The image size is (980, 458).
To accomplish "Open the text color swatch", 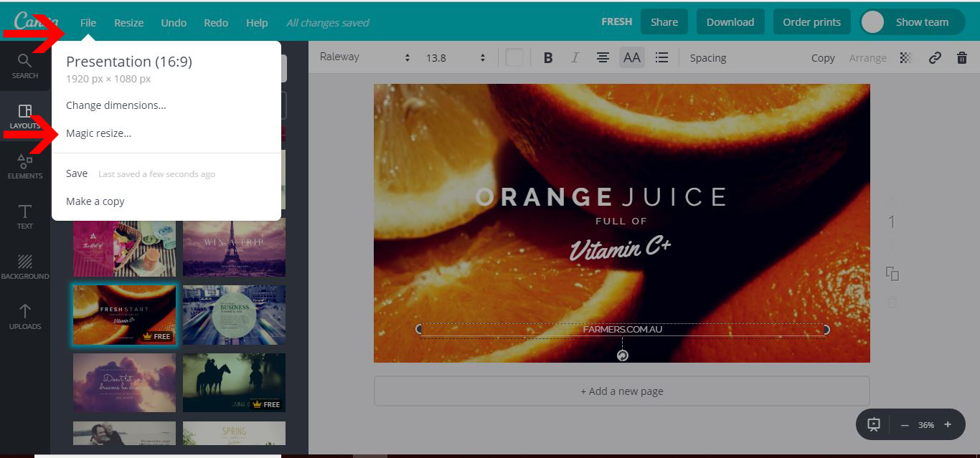I will click(514, 57).
